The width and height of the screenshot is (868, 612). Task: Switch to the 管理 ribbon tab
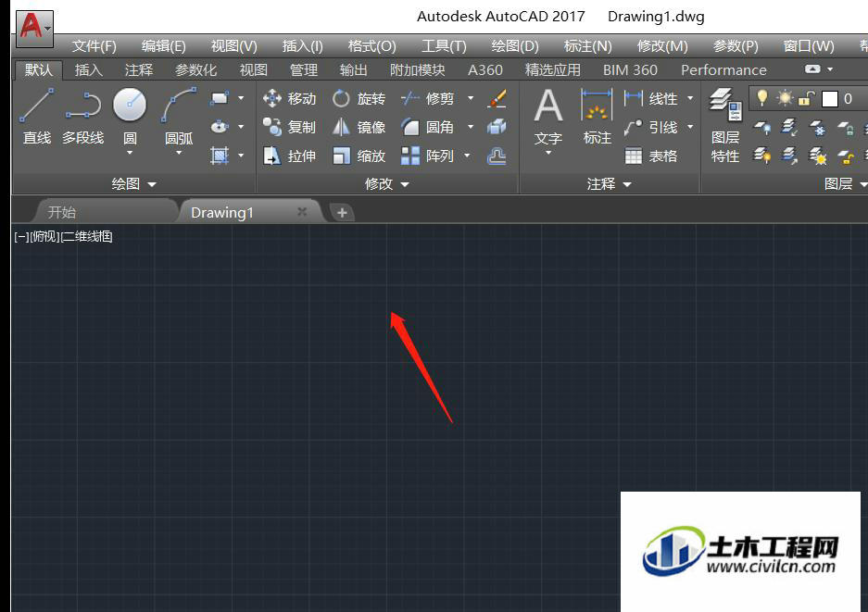coord(303,70)
